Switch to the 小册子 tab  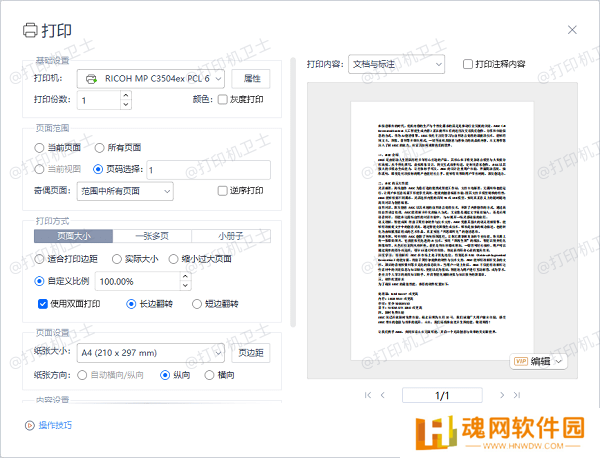(231, 236)
